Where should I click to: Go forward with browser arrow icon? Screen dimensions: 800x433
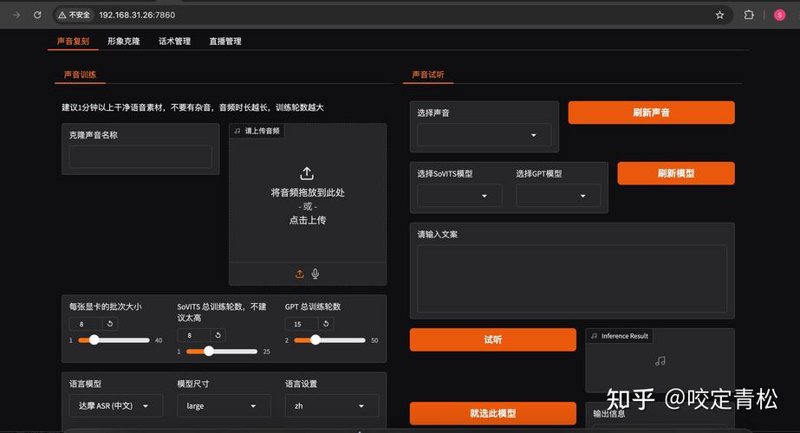[x=16, y=15]
